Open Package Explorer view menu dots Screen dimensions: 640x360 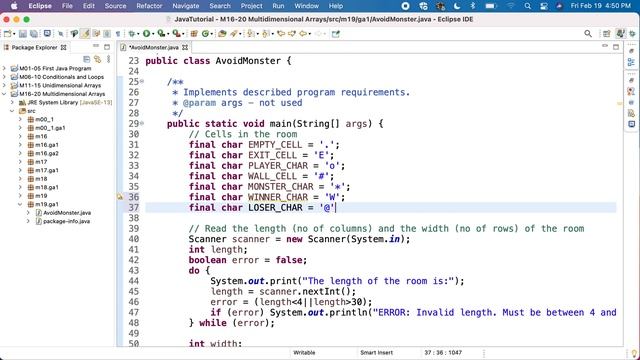pos(109,60)
